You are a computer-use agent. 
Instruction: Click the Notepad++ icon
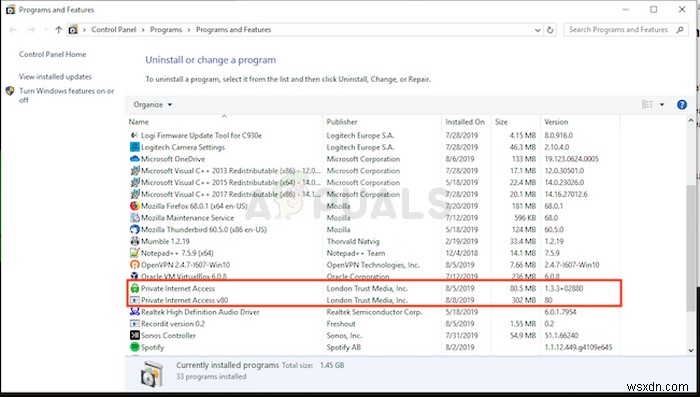[134, 253]
